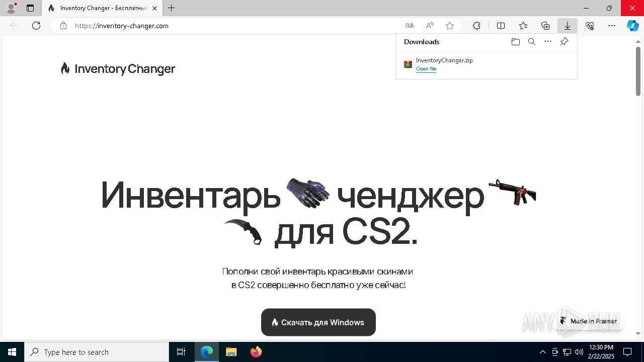The image size is (644, 362).
Task: Open the notification center icon
Action: 627,352
